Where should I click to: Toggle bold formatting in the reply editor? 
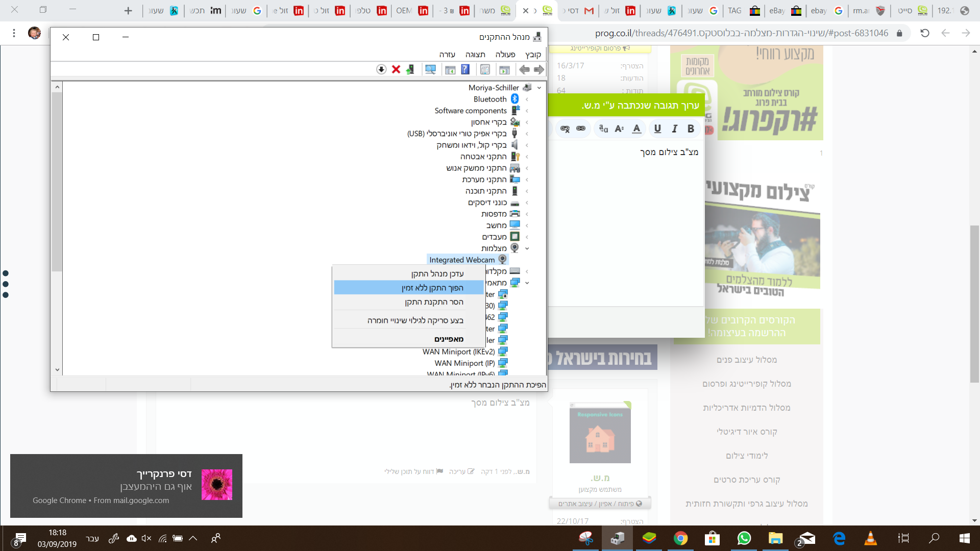(691, 129)
